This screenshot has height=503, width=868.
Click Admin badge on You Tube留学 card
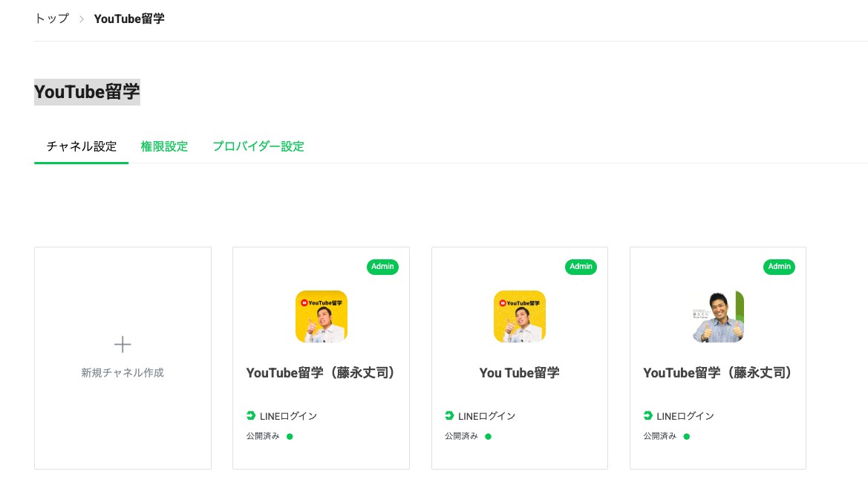point(581,267)
